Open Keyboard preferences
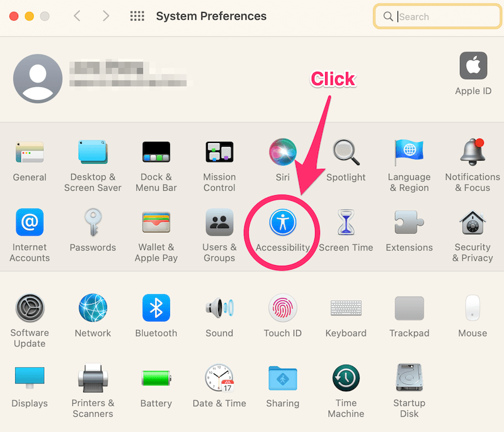This screenshot has height=432, width=504. [346, 308]
